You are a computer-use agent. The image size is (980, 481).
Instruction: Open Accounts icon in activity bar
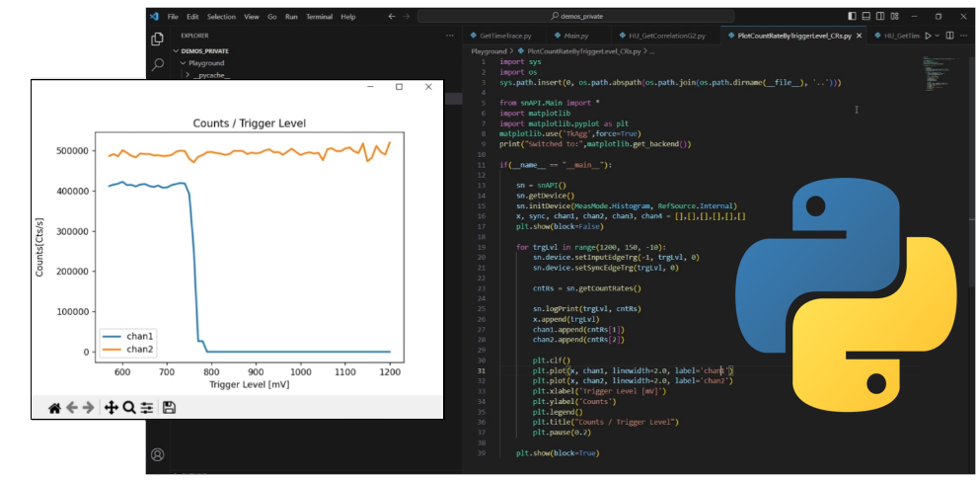point(158,454)
